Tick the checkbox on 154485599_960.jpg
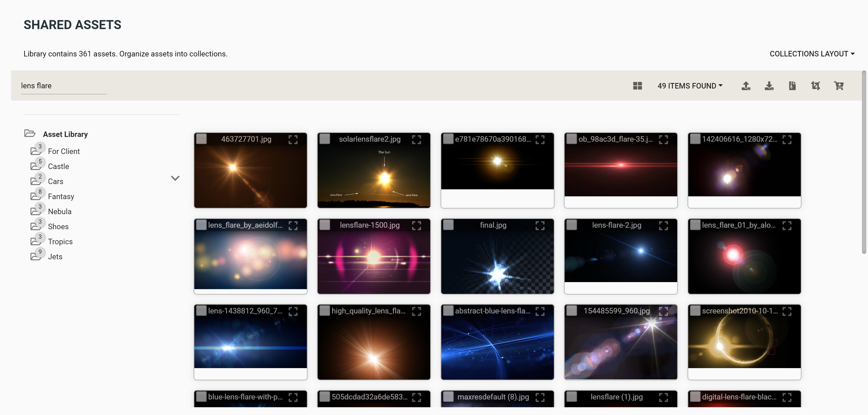The width and height of the screenshot is (868, 415). pyautogui.click(x=571, y=310)
